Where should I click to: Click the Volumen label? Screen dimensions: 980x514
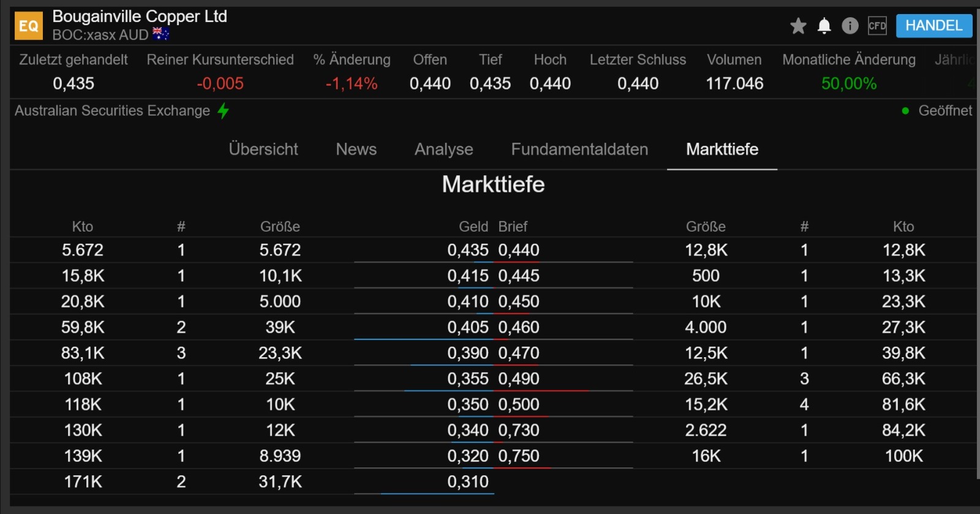coord(734,60)
